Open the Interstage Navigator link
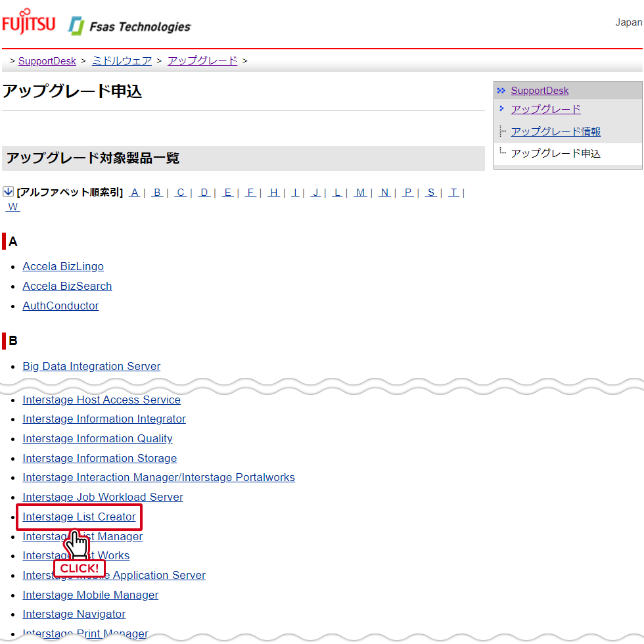 coord(74,614)
